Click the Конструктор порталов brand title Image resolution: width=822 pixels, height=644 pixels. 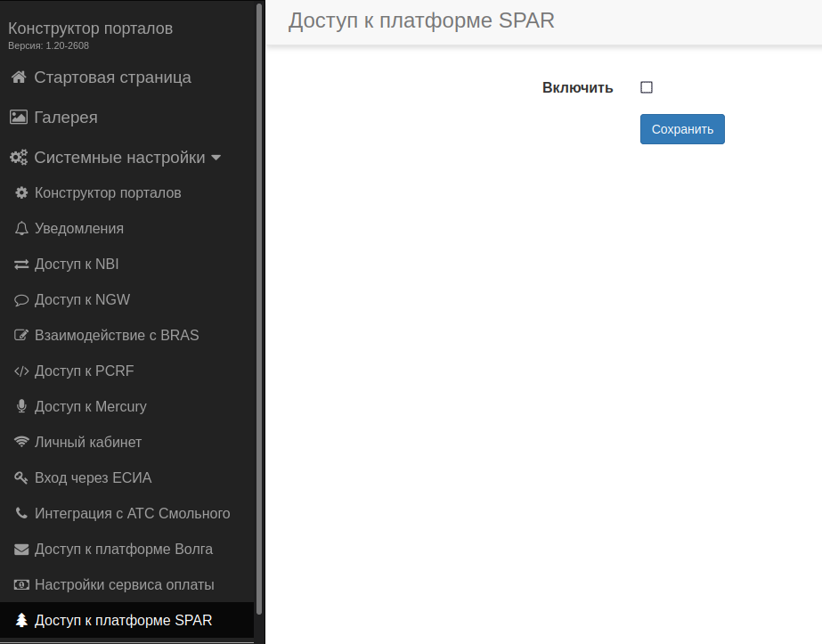pos(90,29)
